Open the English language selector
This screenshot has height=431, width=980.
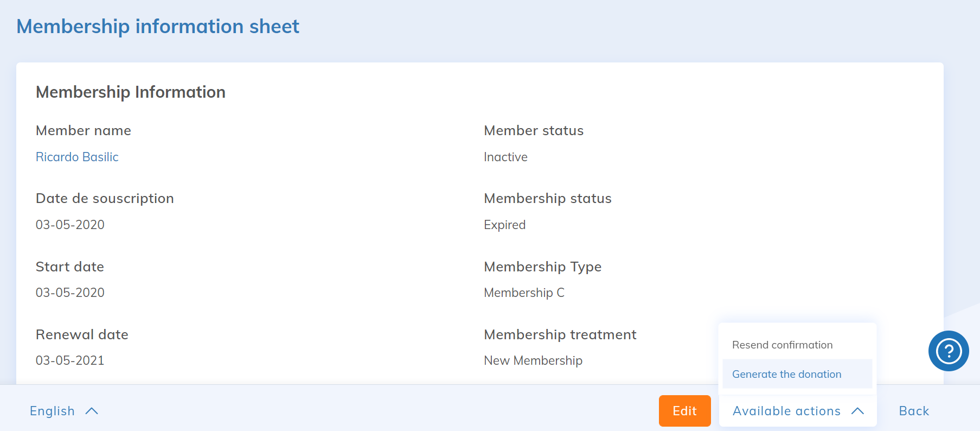click(x=53, y=411)
